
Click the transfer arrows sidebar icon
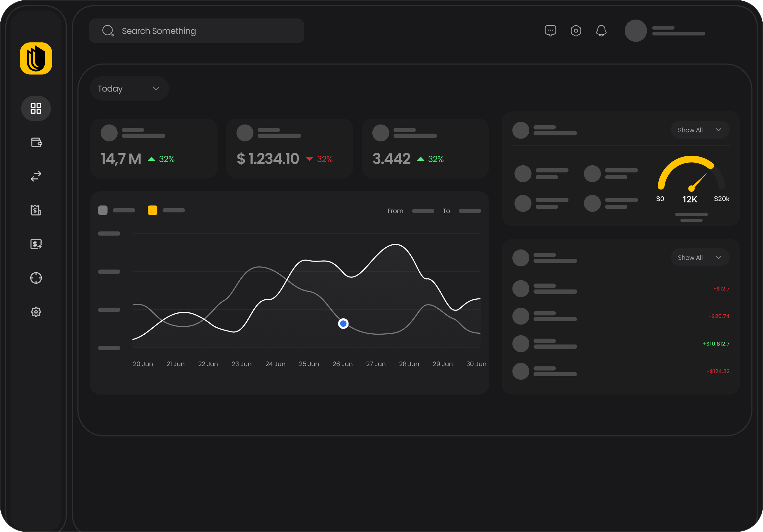pyautogui.click(x=36, y=176)
